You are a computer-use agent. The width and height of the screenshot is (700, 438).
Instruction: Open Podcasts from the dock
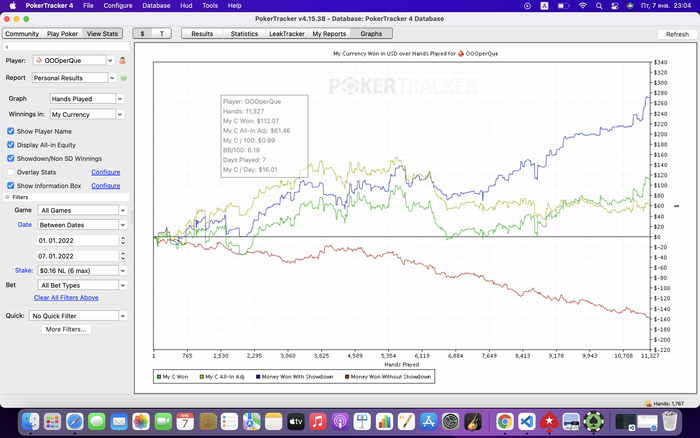click(x=340, y=421)
